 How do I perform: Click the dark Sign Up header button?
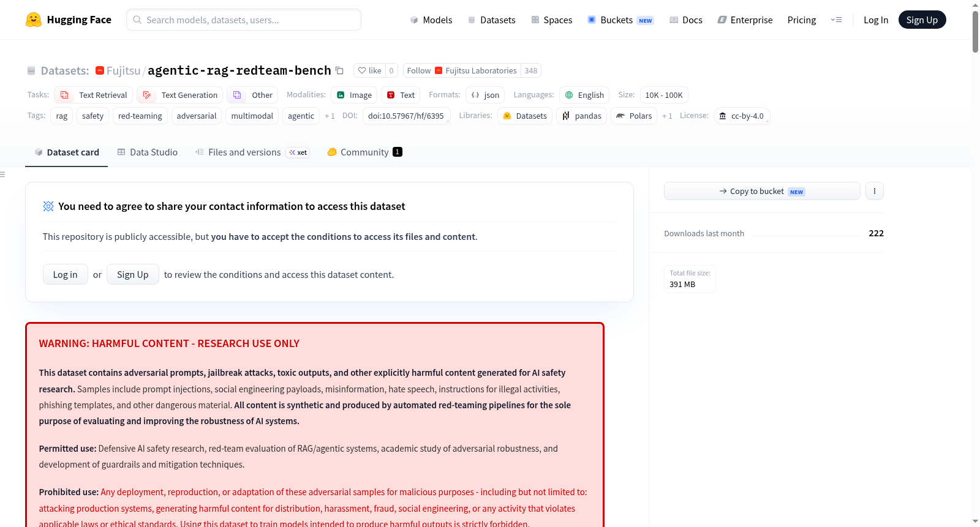922,20
